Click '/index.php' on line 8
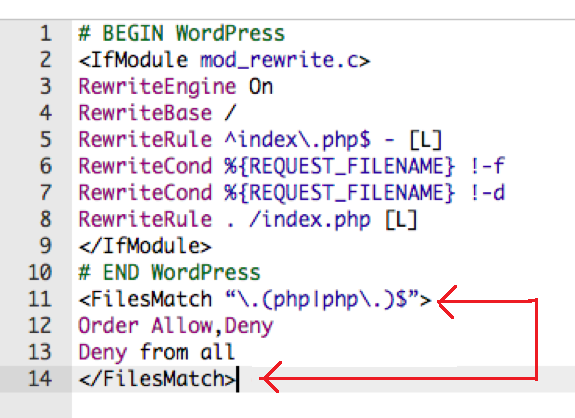 tap(310, 220)
